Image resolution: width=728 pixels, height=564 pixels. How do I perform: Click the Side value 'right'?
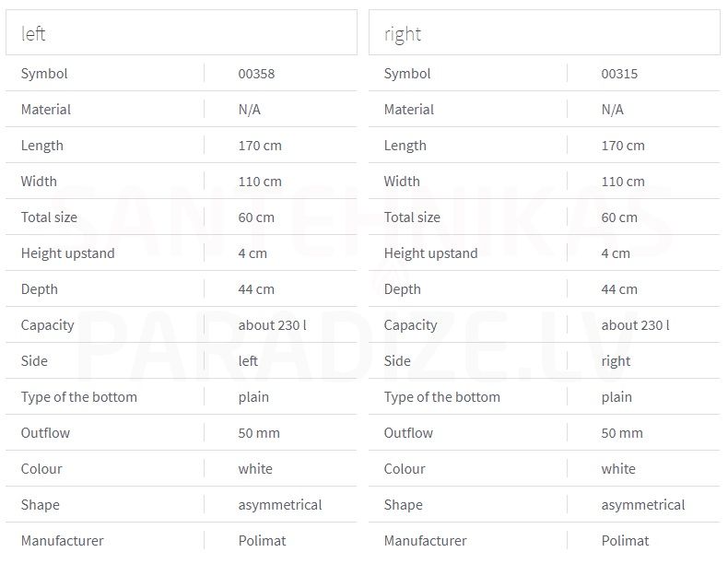616,361
